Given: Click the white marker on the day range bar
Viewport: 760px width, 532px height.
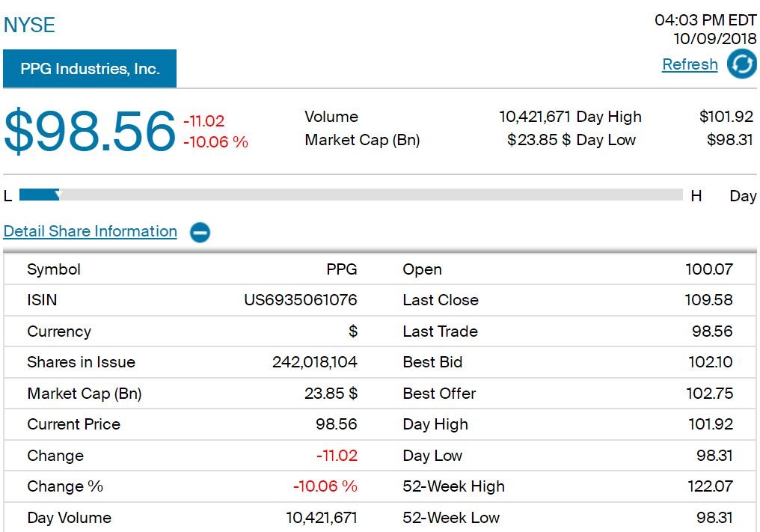Looking at the screenshot, I should 58,195.
